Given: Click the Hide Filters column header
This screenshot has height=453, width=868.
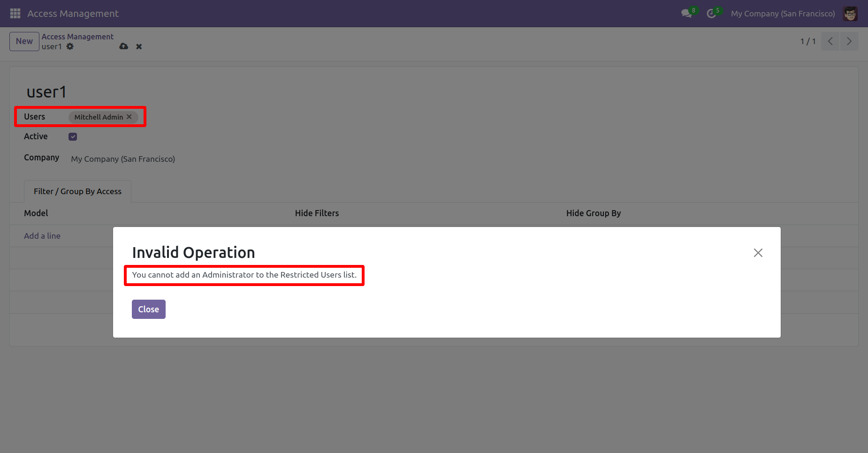Looking at the screenshot, I should coord(317,213).
